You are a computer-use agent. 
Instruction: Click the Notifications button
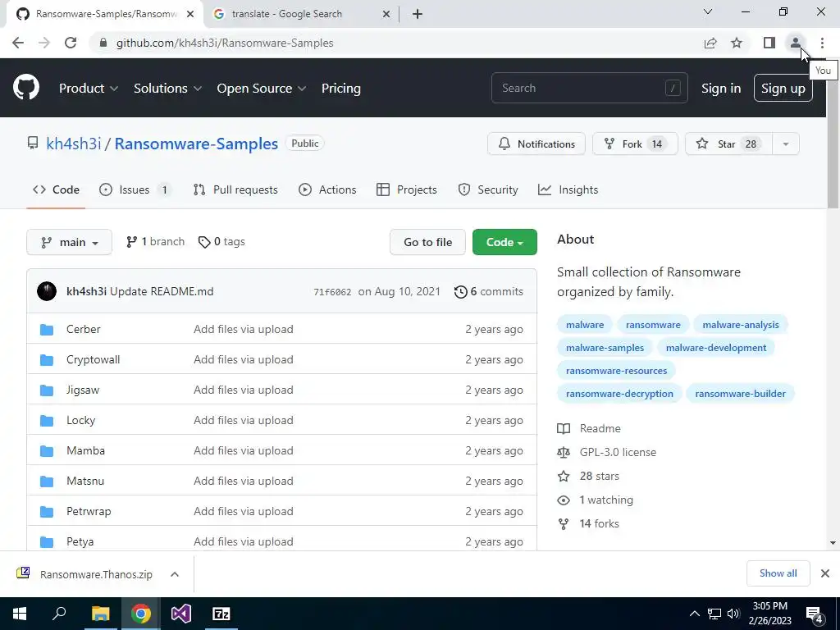536,144
